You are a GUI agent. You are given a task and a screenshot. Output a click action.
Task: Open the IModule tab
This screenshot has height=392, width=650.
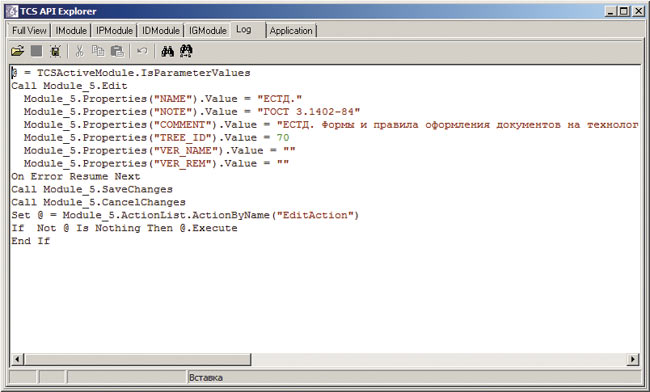tap(71, 31)
